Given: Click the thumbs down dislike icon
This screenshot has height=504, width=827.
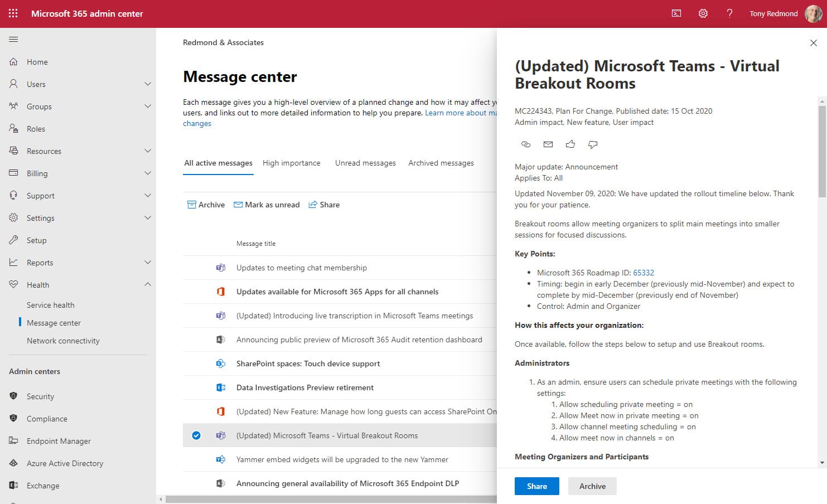Looking at the screenshot, I should [593, 144].
